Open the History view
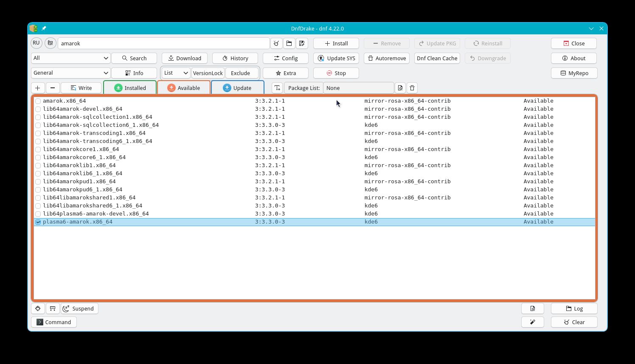635x364 pixels. (235, 58)
